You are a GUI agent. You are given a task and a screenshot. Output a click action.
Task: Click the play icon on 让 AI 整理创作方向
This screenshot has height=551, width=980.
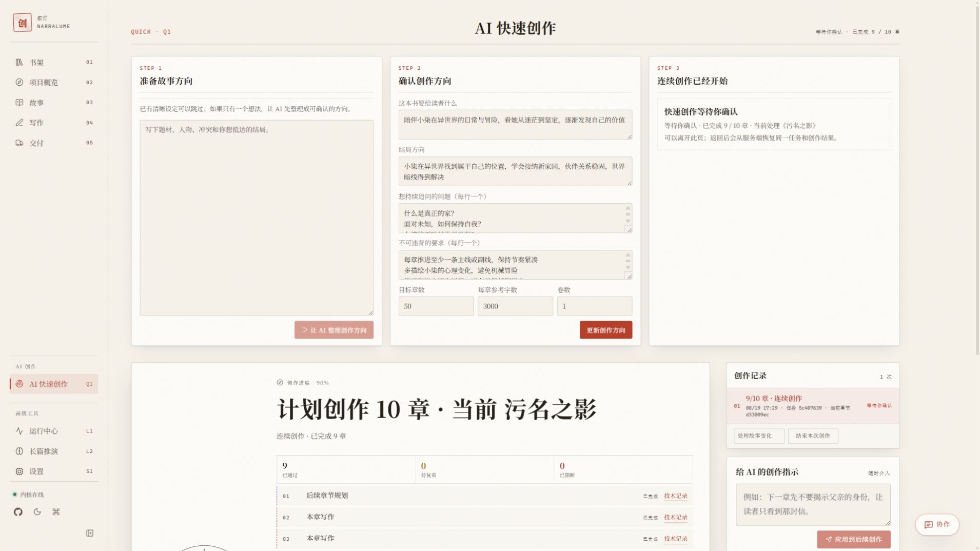coord(304,330)
